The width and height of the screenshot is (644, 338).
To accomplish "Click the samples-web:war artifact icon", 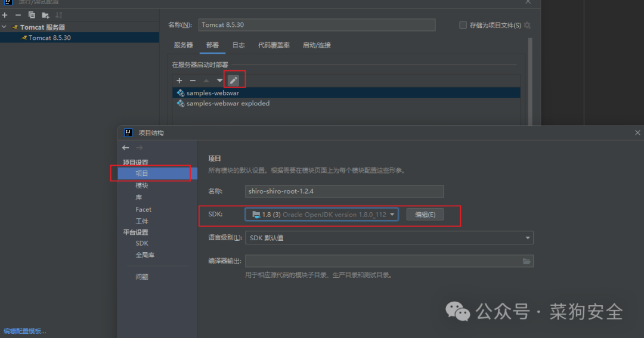I will [180, 93].
